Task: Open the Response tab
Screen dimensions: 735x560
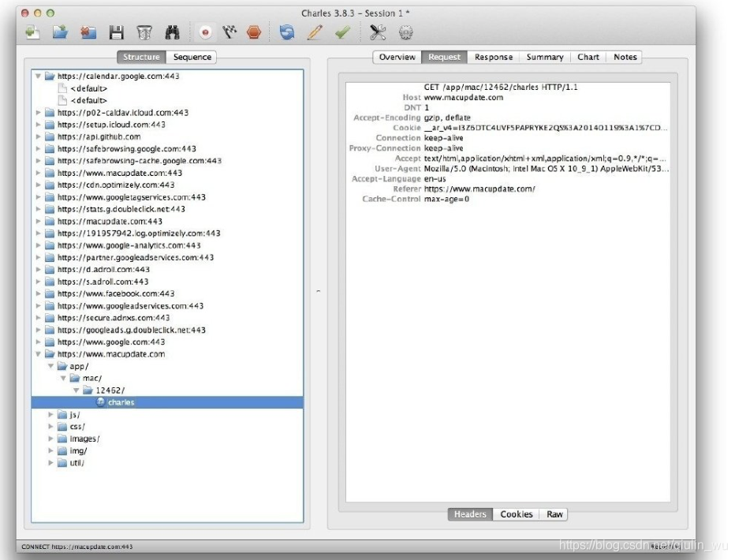Action: (493, 57)
